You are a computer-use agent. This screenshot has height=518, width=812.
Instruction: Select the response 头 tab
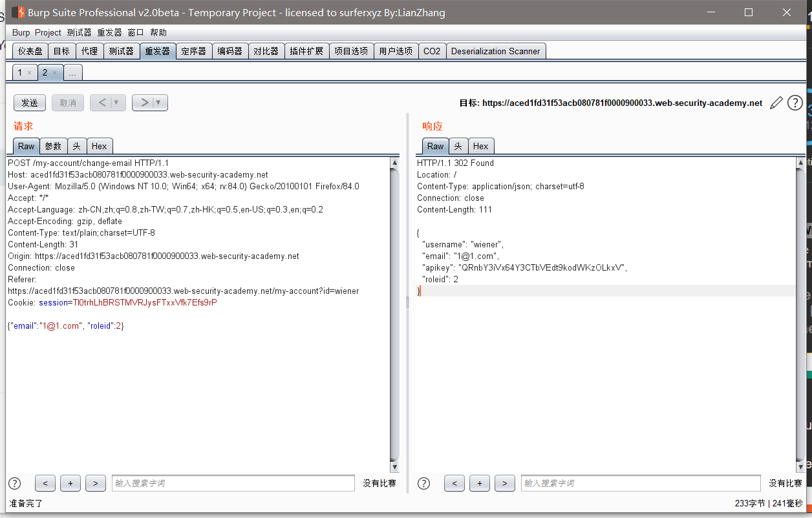[458, 146]
